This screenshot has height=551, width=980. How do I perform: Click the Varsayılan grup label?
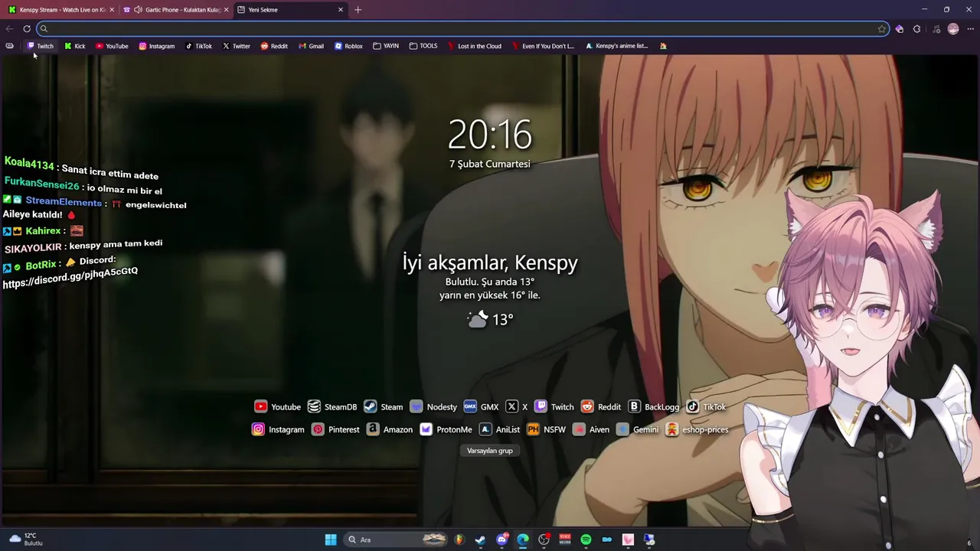pyautogui.click(x=490, y=451)
